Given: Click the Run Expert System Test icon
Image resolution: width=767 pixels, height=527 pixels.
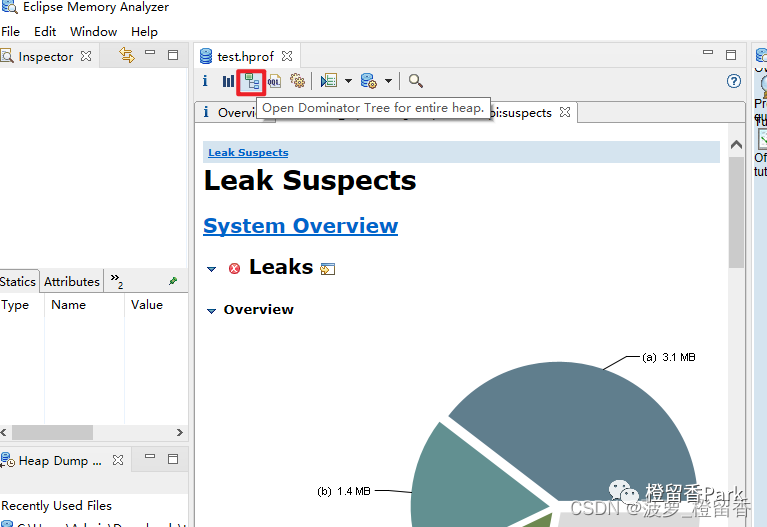Looking at the screenshot, I should tap(329, 81).
